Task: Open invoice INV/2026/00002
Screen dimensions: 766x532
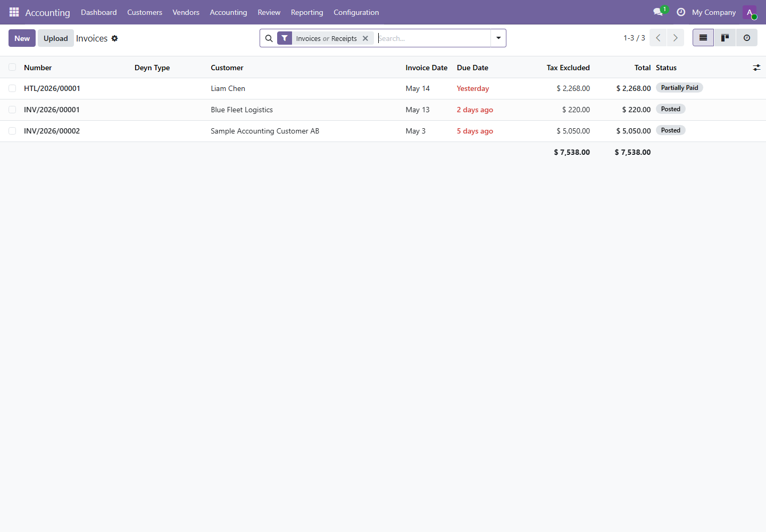Action: click(x=52, y=131)
